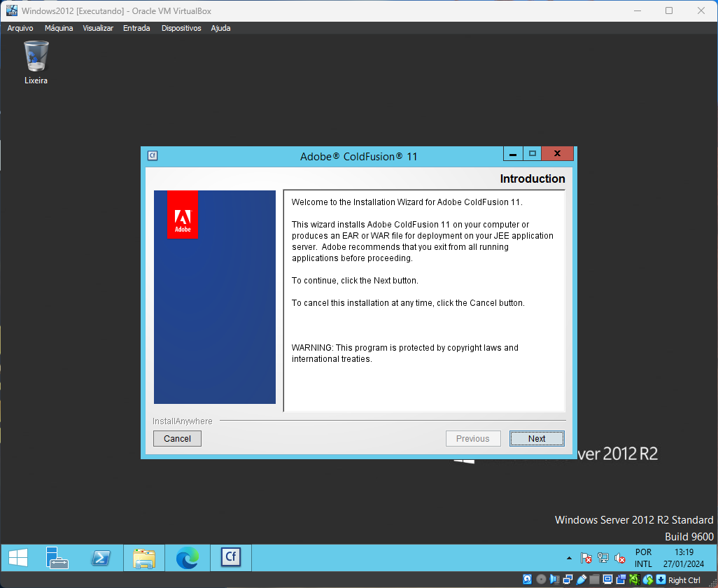Click the VirtualBox optical disc status icon
The image size is (718, 588).
[x=541, y=580]
